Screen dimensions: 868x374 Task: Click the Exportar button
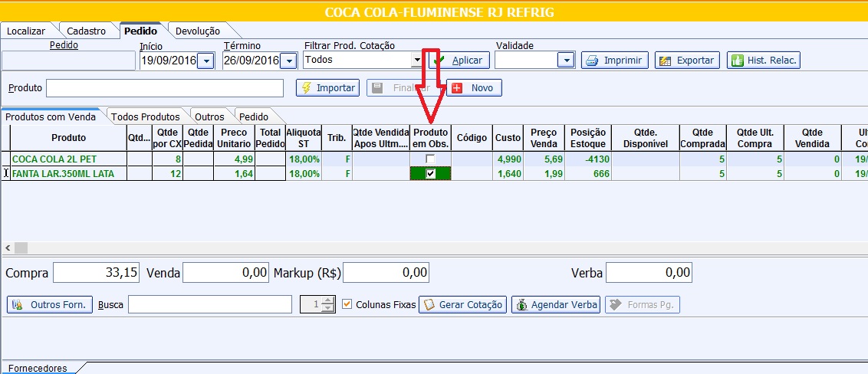[x=687, y=61]
